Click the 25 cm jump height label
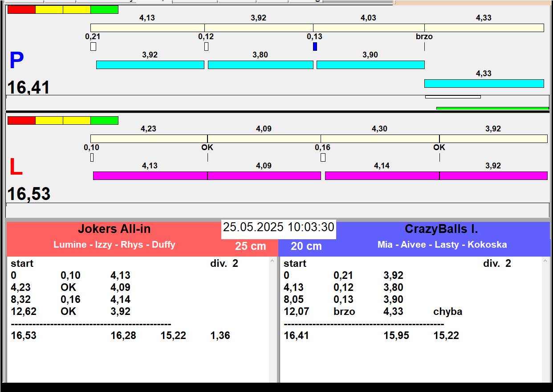 click(250, 246)
